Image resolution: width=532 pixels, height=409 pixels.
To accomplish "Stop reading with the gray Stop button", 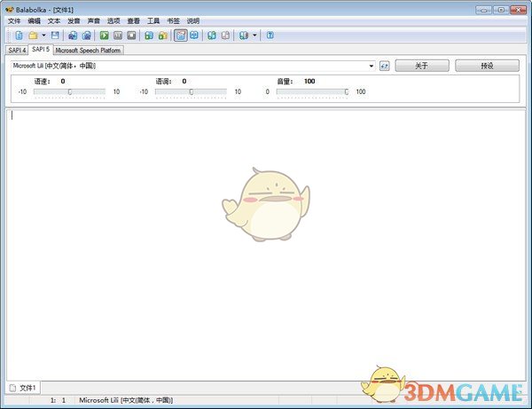I will 131,35.
